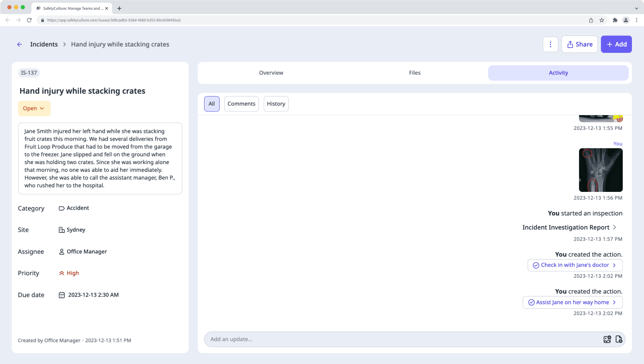
Task: Click the attach file icon in update box
Action: click(x=619, y=339)
